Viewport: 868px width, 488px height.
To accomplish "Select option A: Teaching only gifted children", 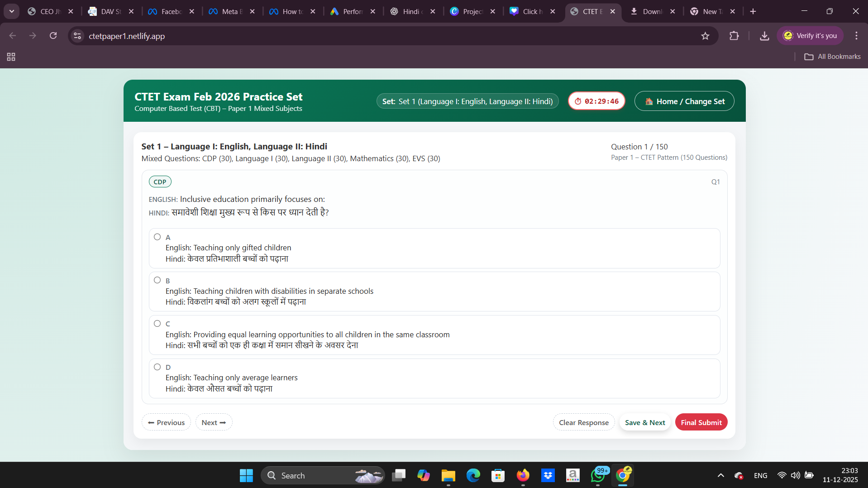I will (x=157, y=237).
